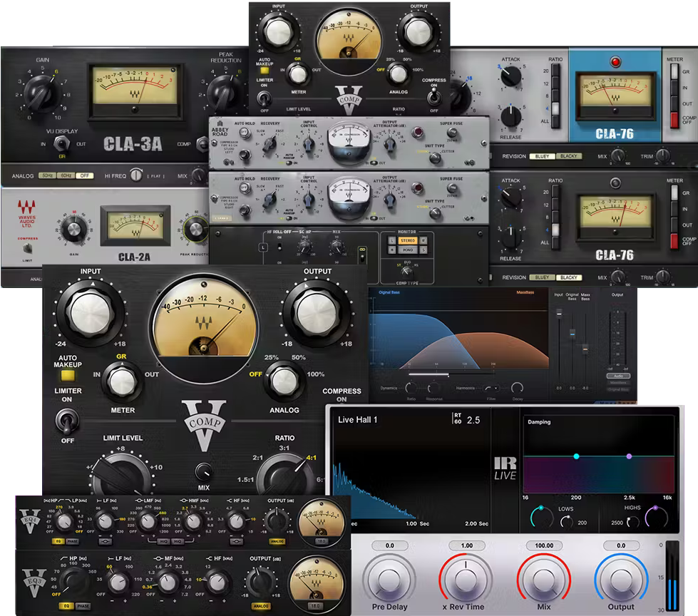
Task: Click the Release knob on the black CLA-76
Action: (510, 237)
